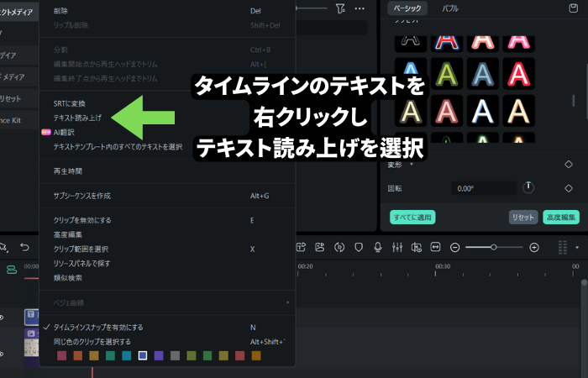The width and height of the screenshot is (588, 378).
Task: Select テキスト読み上げ in context menu
Action: [167, 118]
